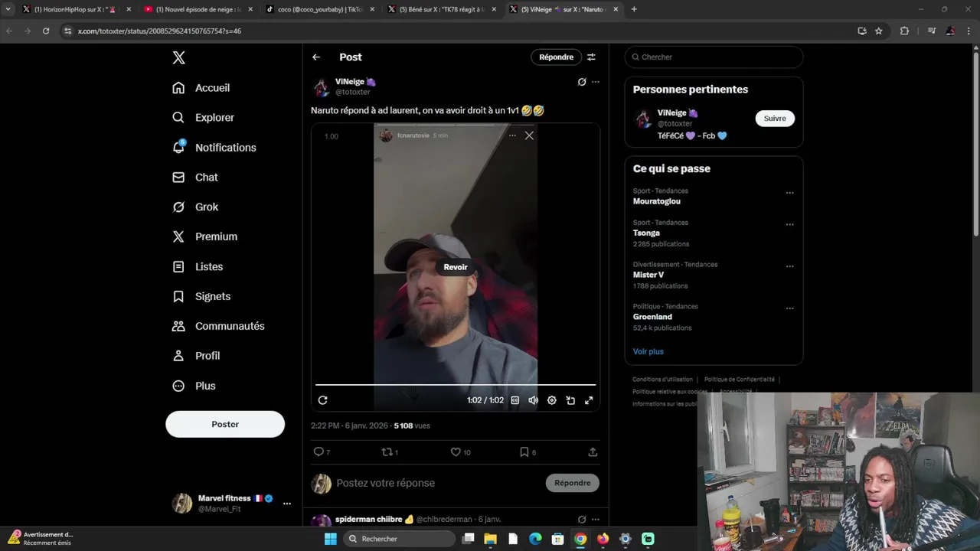Viewport: 980px width, 551px height.
Task: Click the Poster button
Action: pos(225,425)
